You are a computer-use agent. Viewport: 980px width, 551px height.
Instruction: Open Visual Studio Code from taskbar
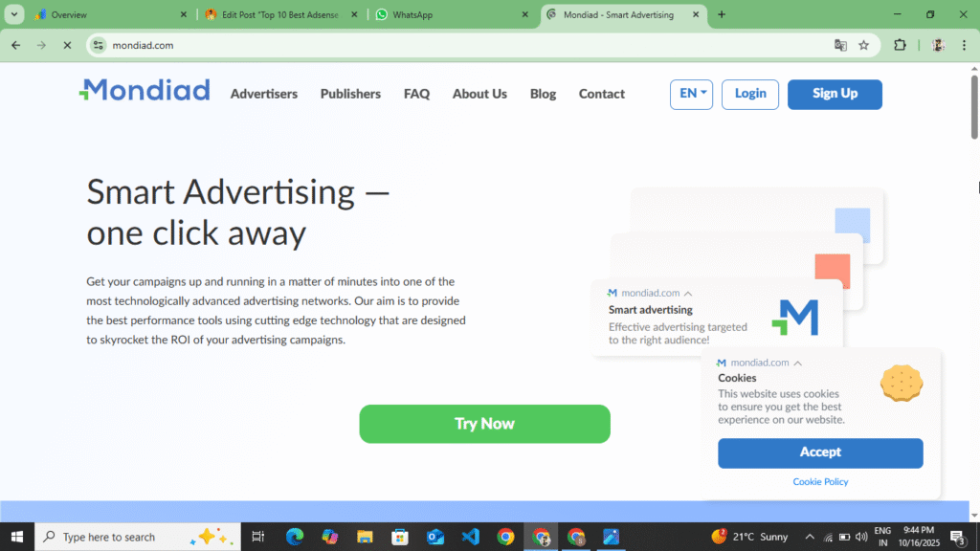[x=470, y=537]
